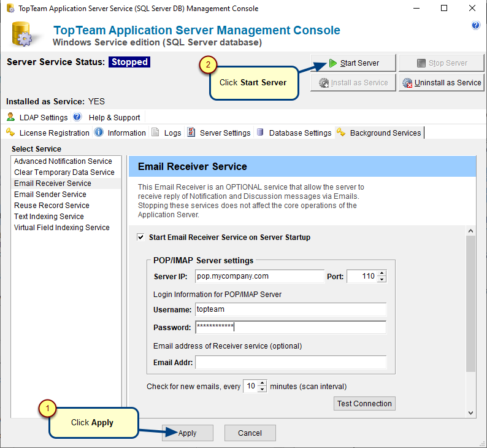Click the scrollbar up arrow
Image resolution: width=487 pixels, height=448 pixels.
pos(470,231)
